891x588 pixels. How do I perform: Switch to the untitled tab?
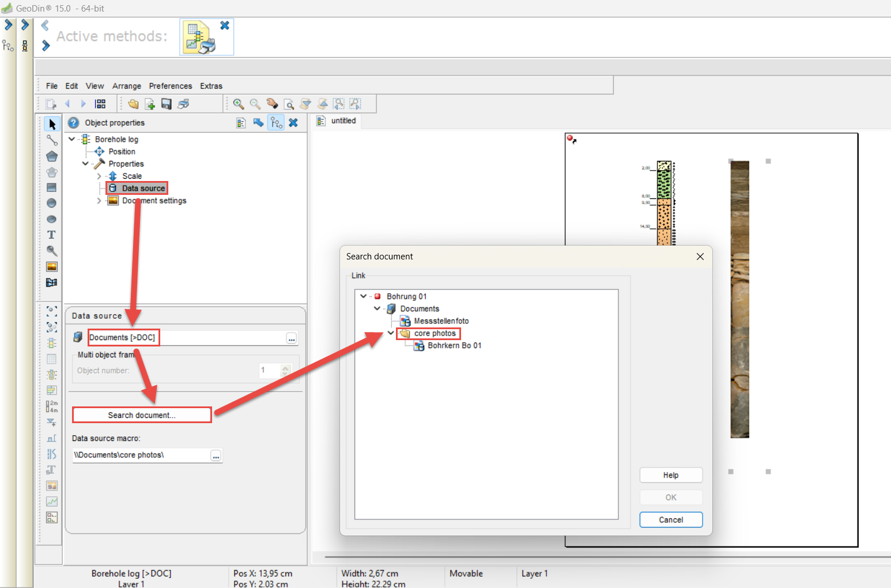click(337, 121)
